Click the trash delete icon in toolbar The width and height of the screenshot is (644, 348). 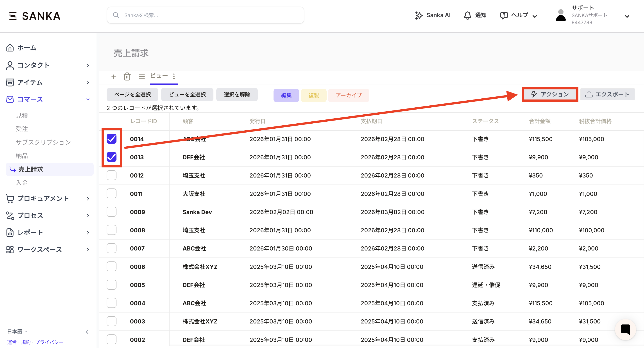(127, 76)
